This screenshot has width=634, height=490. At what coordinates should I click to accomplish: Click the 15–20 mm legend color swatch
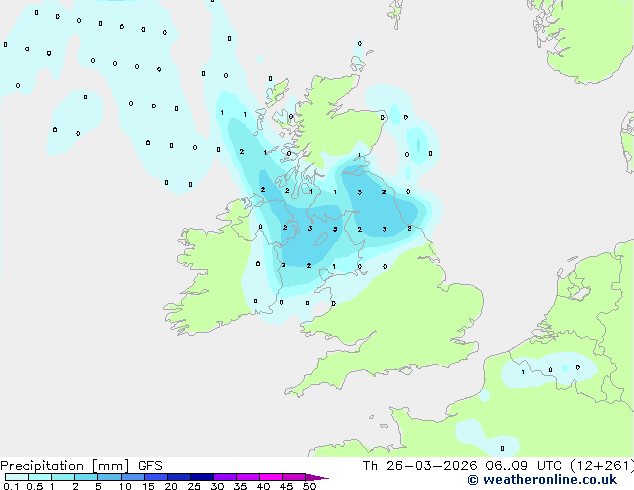(x=155, y=477)
